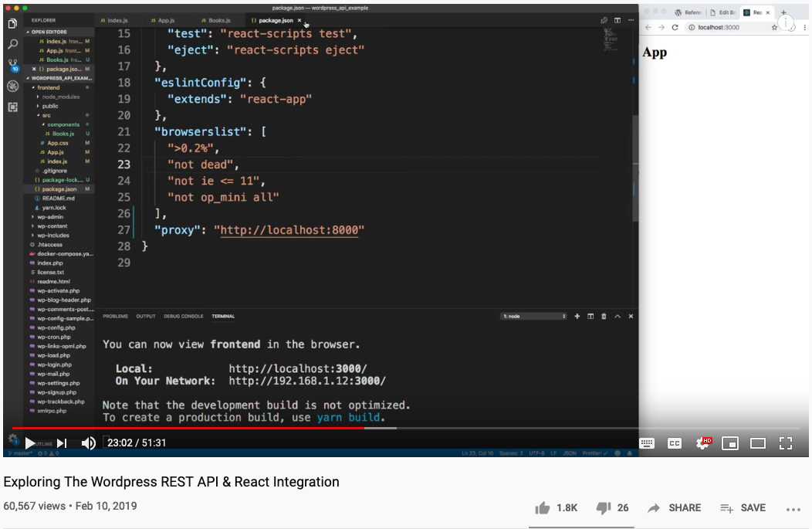Viewport: 812px width, 529px height.
Task: Open the Source Control view icon
Action: point(12,66)
